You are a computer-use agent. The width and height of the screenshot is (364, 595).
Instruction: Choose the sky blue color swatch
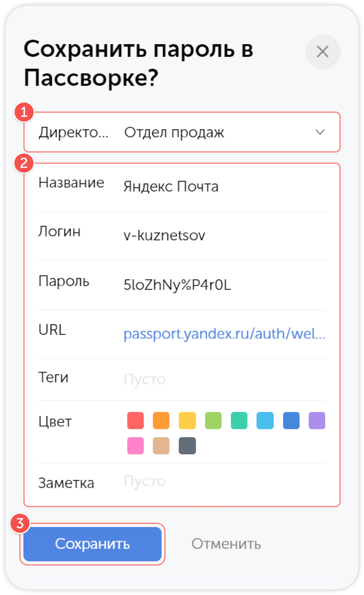(265, 420)
